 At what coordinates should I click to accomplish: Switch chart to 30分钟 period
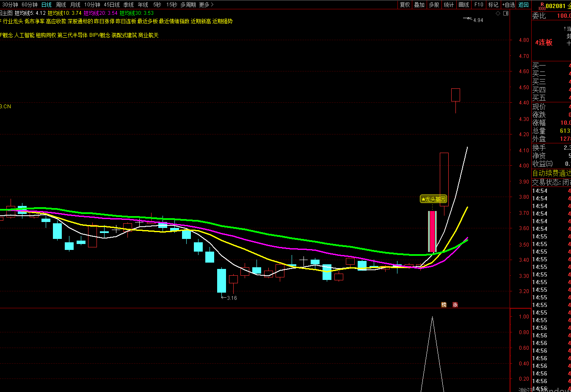tap(10, 5)
